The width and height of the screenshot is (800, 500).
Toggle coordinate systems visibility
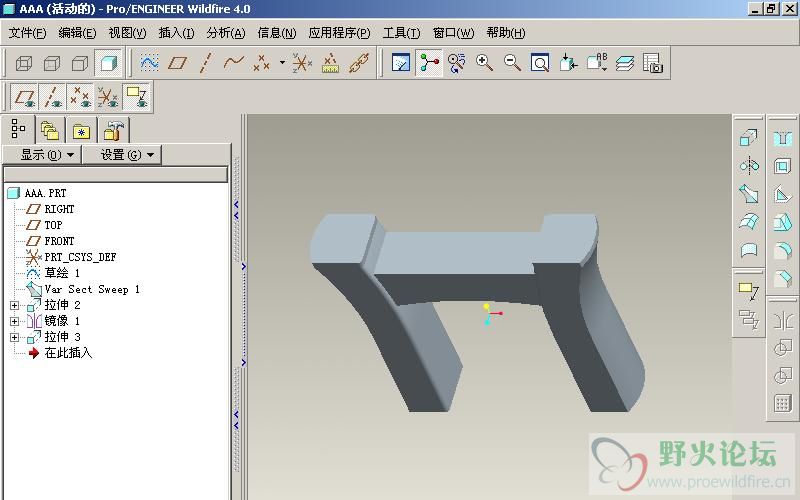click(108, 97)
